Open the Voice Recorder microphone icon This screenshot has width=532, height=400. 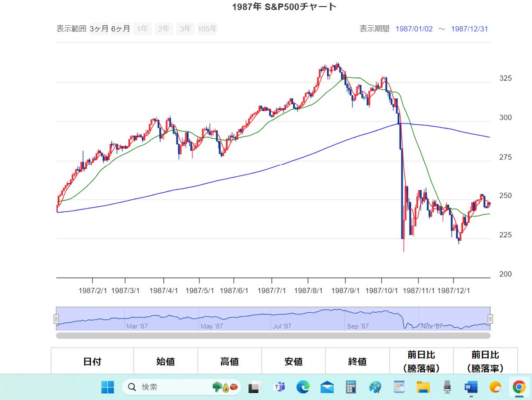click(447, 388)
